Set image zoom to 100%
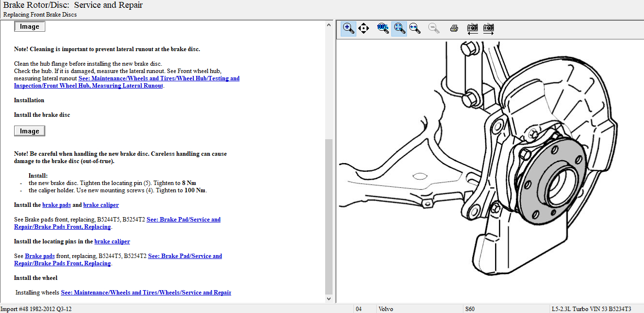644x313 pixels. pyautogui.click(x=383, y=28)
